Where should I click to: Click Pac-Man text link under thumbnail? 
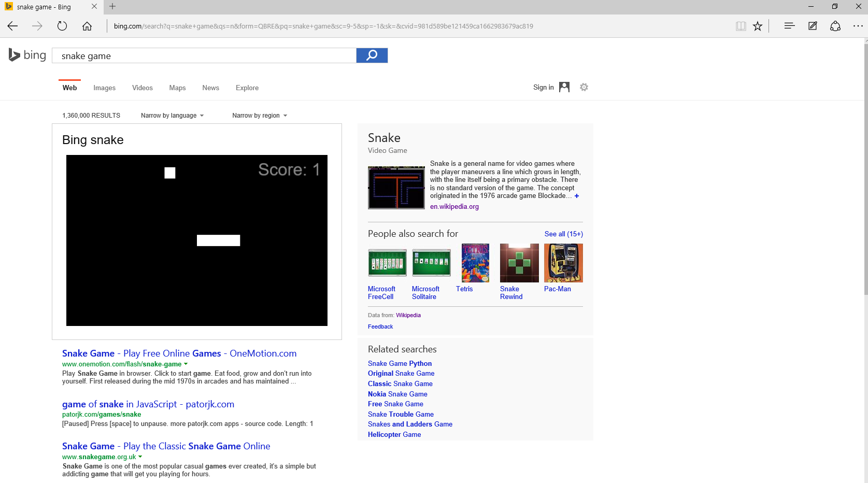tap(558, 289)
